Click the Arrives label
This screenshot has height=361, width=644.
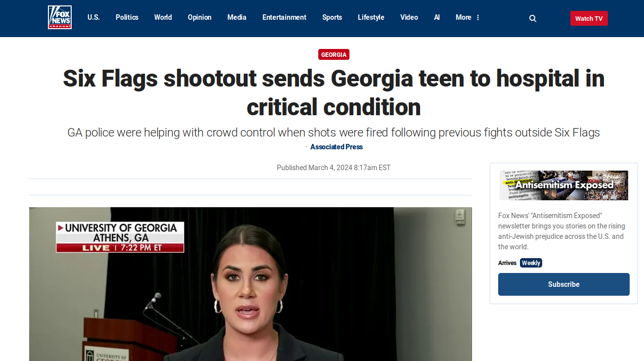pyautogui.click(x=507, y=263)
